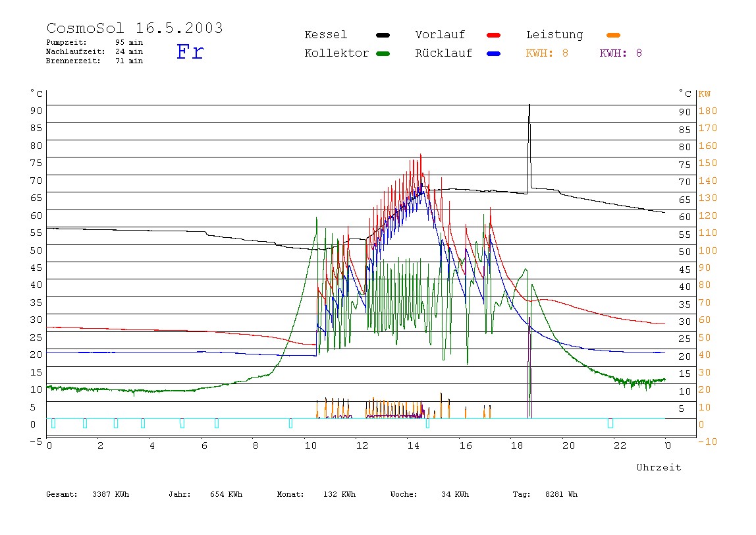Select the Jahr label in footer
The width and height of the screenshot is (756, 535).
(x=179, y=494)
